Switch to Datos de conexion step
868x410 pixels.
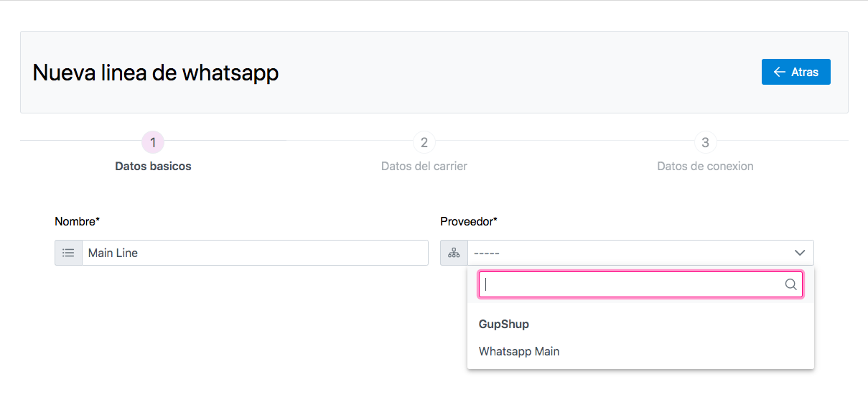coord(705,166)
